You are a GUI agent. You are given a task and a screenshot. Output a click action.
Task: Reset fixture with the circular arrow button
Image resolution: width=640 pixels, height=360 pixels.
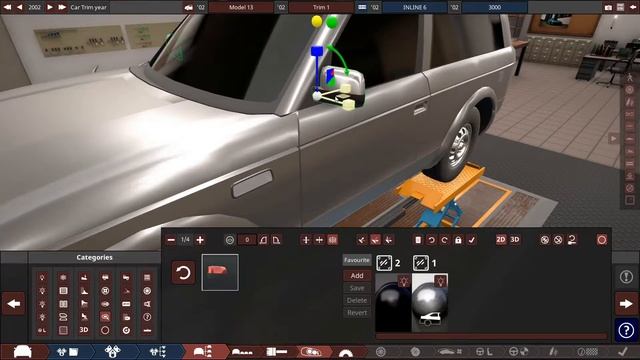point(183,273)
